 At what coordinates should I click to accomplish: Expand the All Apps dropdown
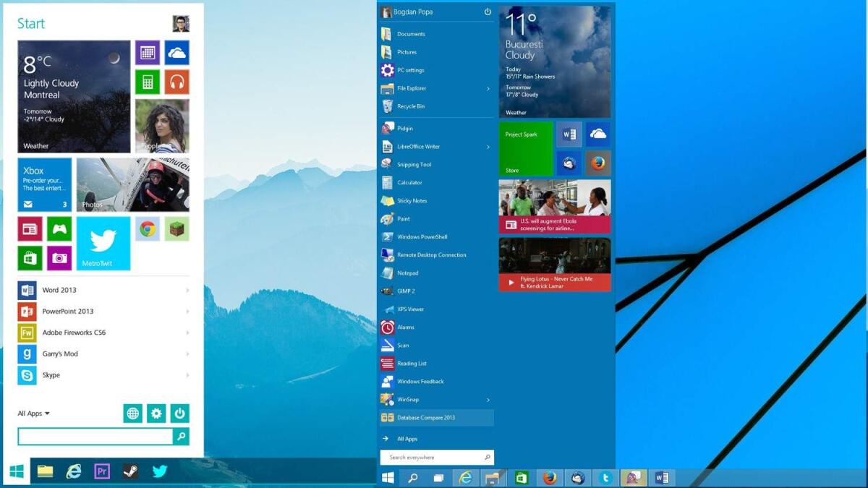point(33,414)
